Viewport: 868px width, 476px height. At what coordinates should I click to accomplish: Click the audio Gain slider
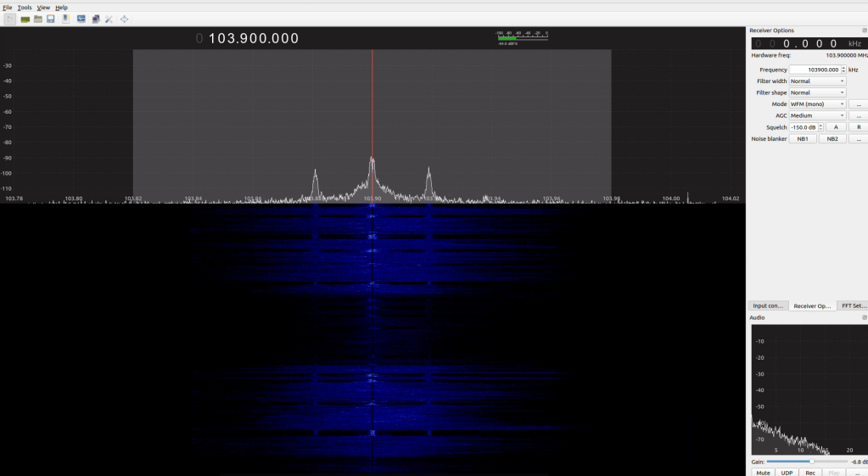click(x=807, y=462)
